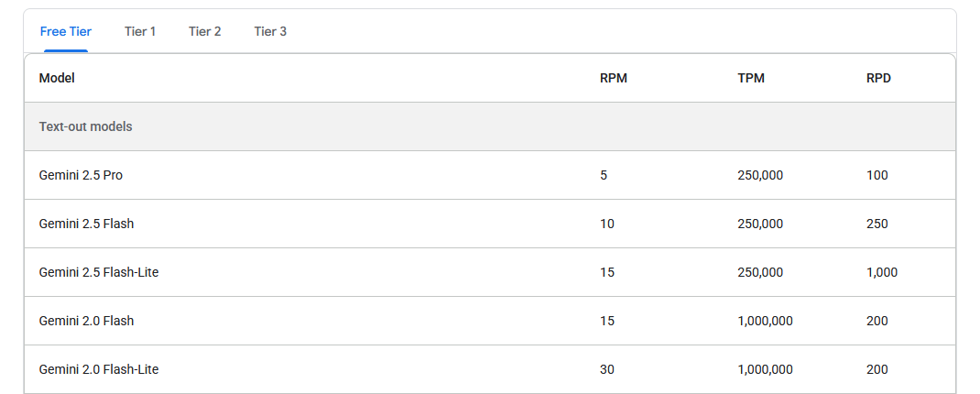Image resolution: width=980 pixels, height=394 pixels.
Task: Click the RPD value 1,000 for Flash-Lite
Action: (882, 272)
